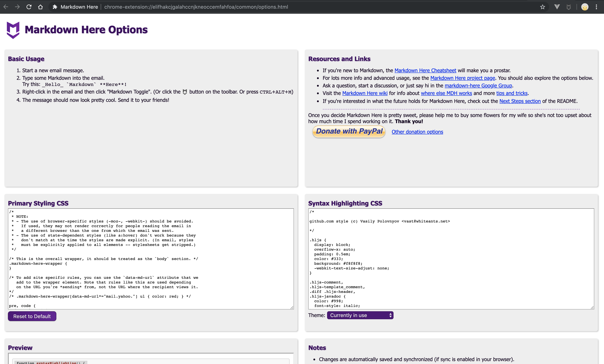This screenshot has width=604, height=364.
Task: Click the Vue devtools extension icon
Action: pyautogui.click(x=557, y=7)
